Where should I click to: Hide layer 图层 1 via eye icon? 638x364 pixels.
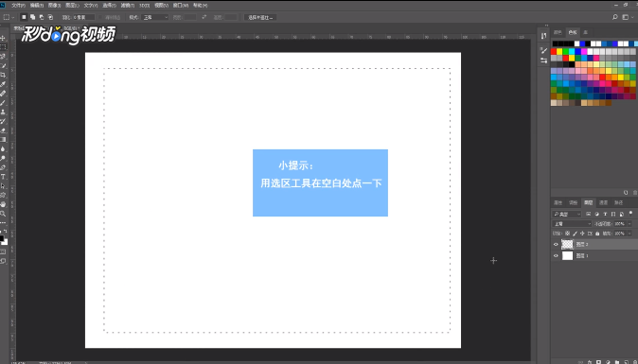coord(556,255)
